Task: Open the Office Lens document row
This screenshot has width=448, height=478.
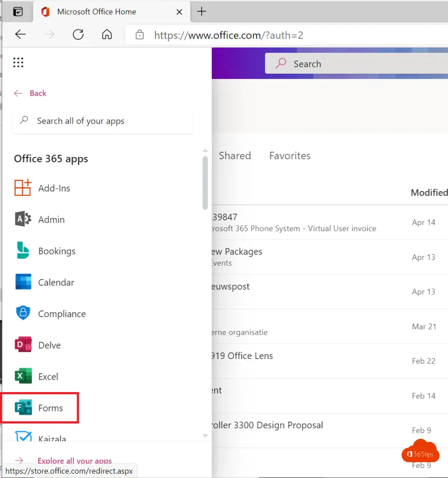Action: tap(330, 361)
